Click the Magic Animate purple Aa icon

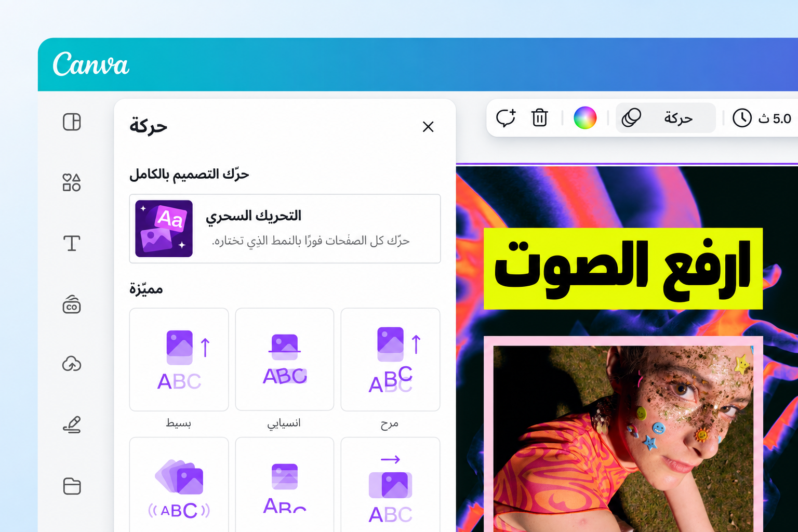[164, 229]
